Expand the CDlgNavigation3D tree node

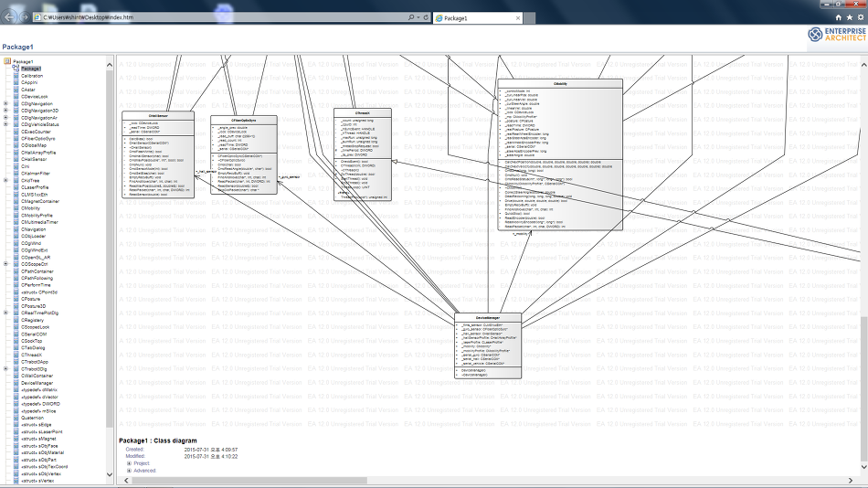(x=6, y=111)
